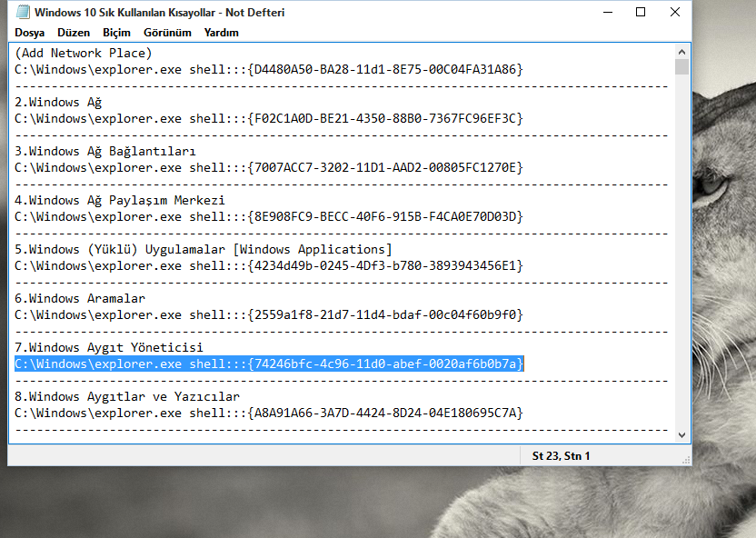Open the Görünüm menu
Image resolution: width=756 pixels, height=538 pixels.
167,33
